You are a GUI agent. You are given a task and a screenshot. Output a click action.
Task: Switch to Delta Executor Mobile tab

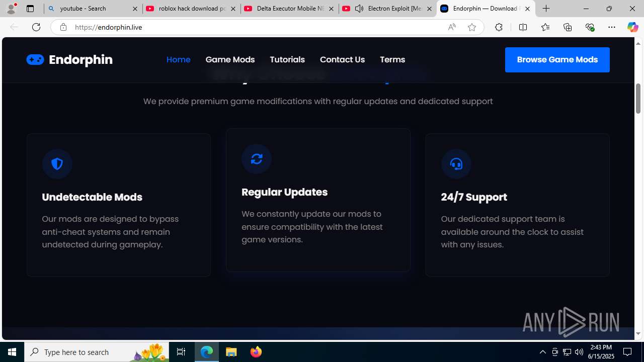click(x=289, y=9)
